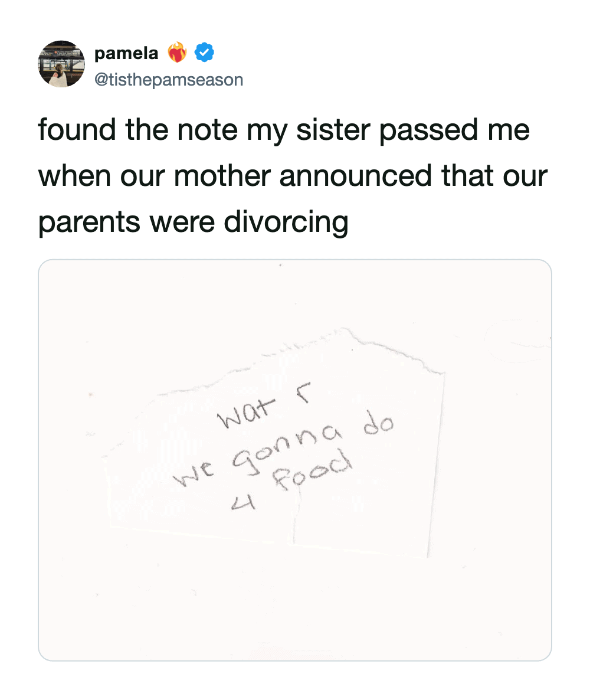Click the word "parents" in the tweet
This screenshot has height=700, width=590.
[x=88, y=221]
